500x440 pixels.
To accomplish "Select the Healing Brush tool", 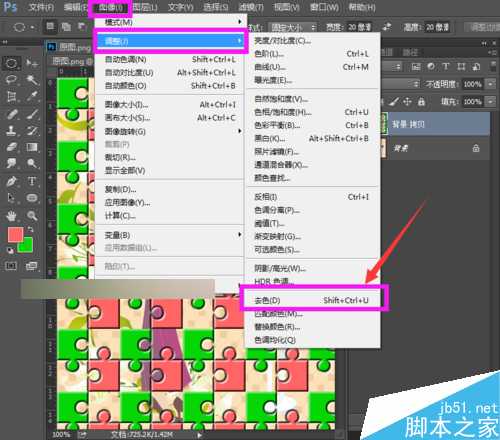I will (11, 114).
